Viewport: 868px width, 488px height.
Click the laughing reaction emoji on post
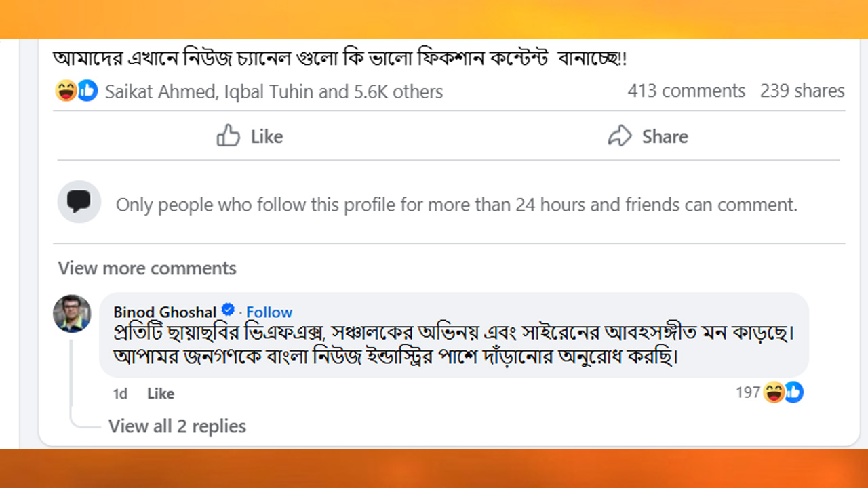tap(66, 91)
